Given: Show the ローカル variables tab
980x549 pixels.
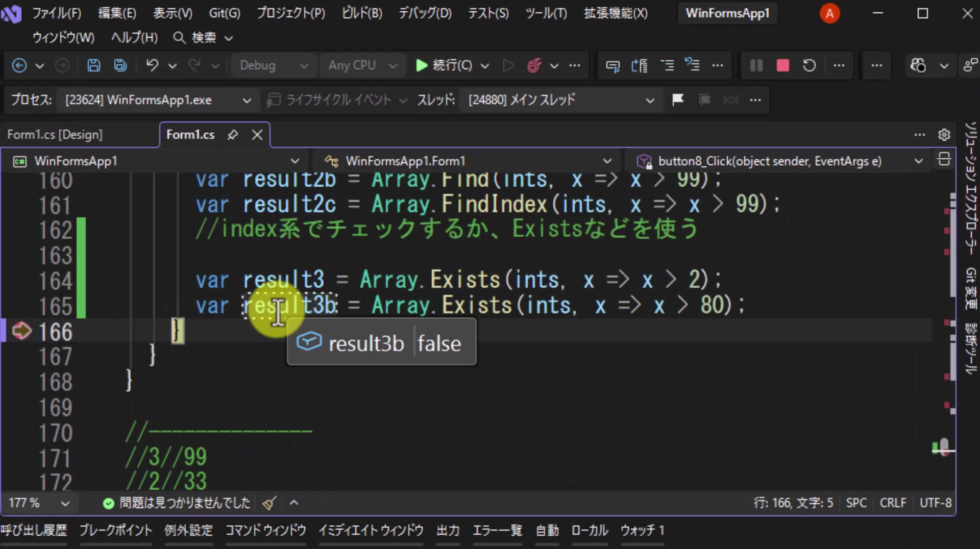Looking at the screenshot, I should (590, 531).
